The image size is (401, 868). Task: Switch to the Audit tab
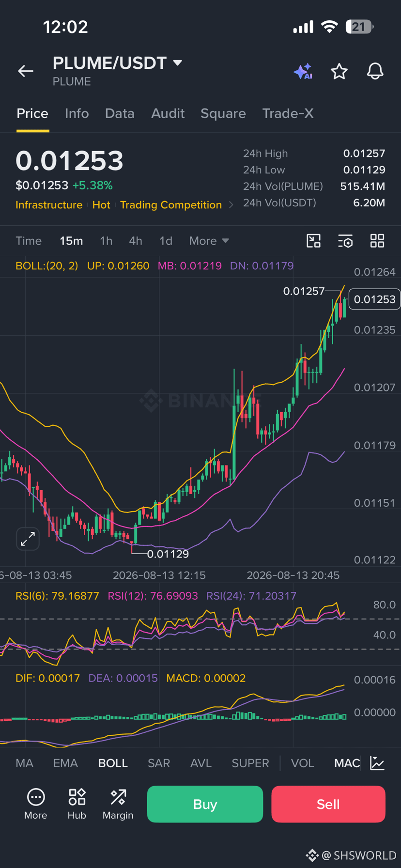click(168, 113)
